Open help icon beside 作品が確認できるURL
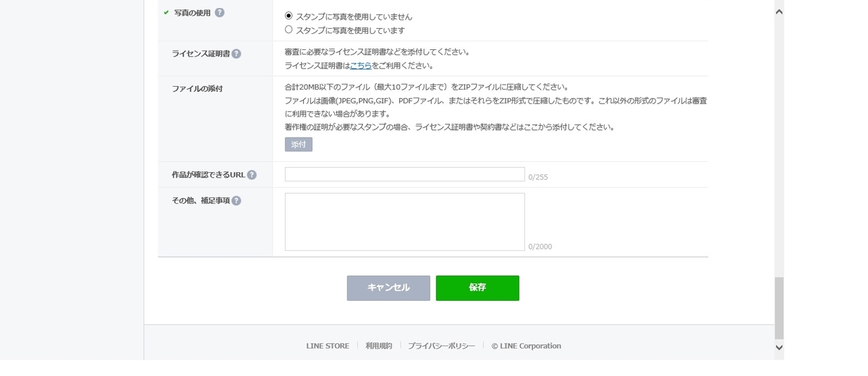The image size is (868, 376). pos(252,175)
